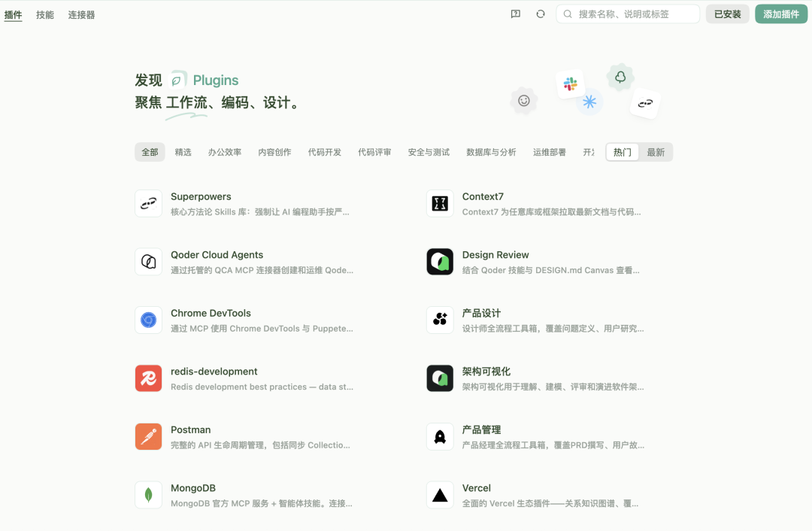Click the 已安装 button

[728, 14]
